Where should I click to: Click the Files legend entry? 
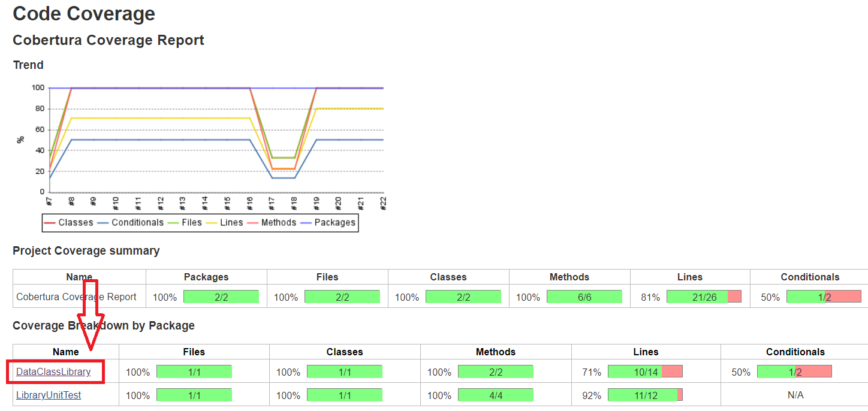185,222
